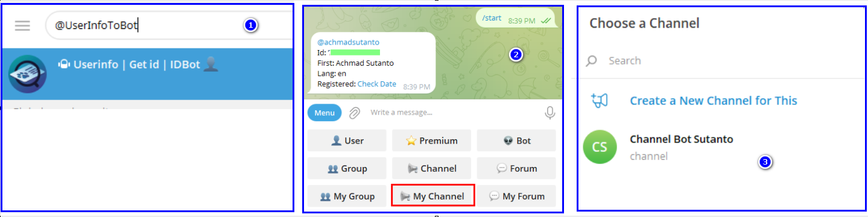Click the My Group button

[x=347, y=196]
